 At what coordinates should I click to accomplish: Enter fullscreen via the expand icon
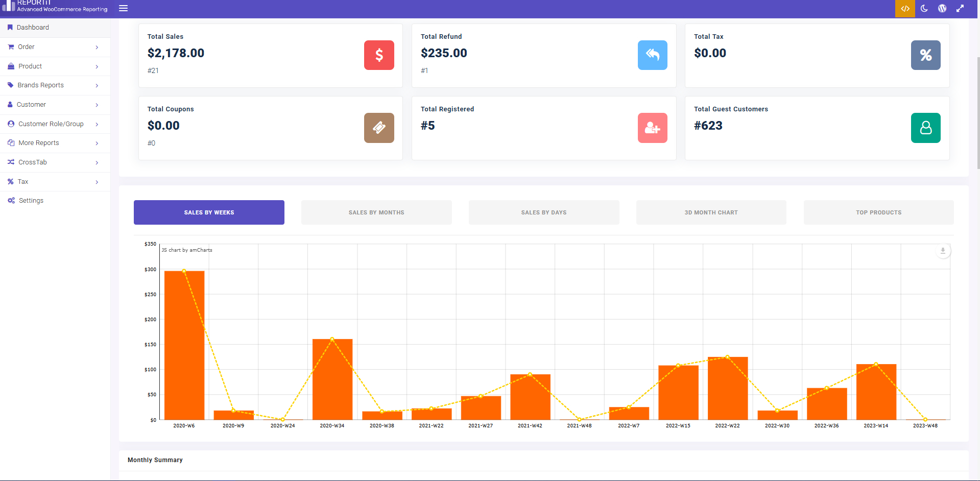pos(960,8)
